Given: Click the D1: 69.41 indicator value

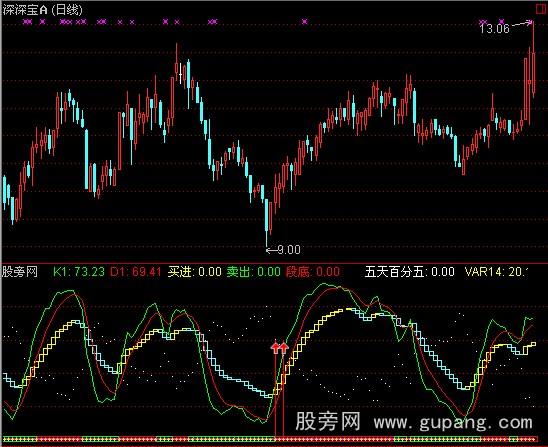Looking at the screenshot, I should pyautogui.click(x=136, y=272).
